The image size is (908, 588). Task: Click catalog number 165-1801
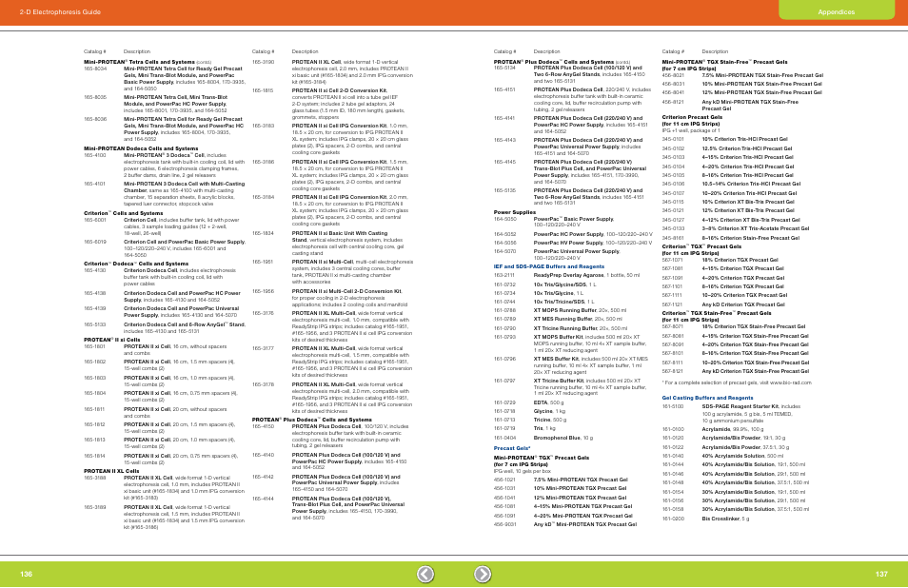pos(95,346)
